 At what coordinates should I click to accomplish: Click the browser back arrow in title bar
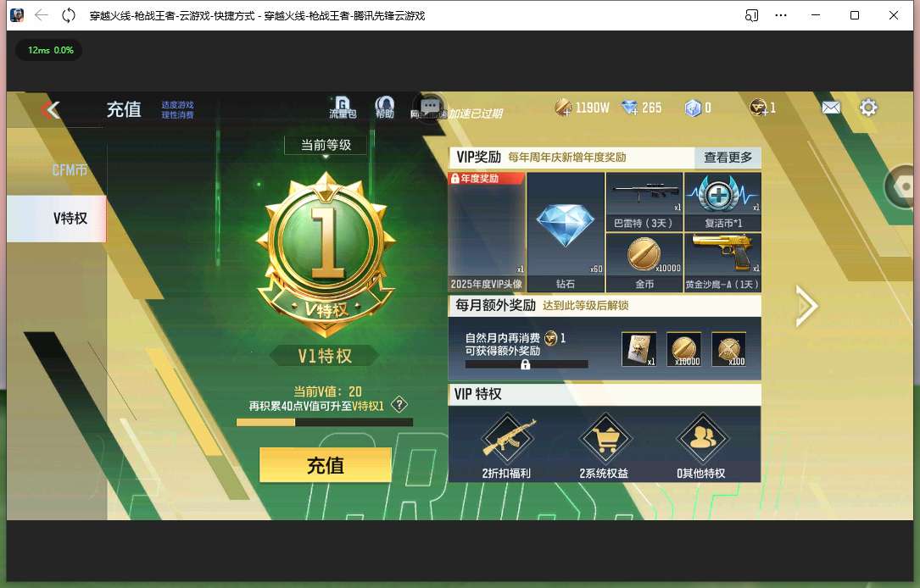[x=41, y=15]
